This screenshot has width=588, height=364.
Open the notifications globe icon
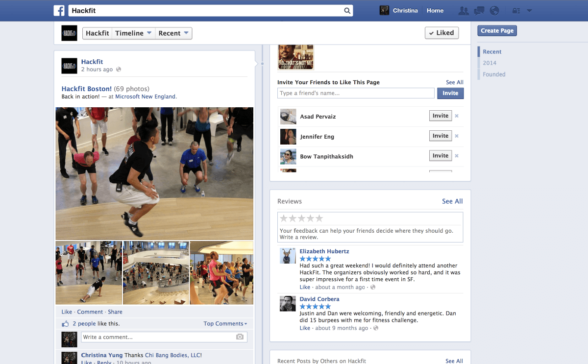tap(494, 11)
